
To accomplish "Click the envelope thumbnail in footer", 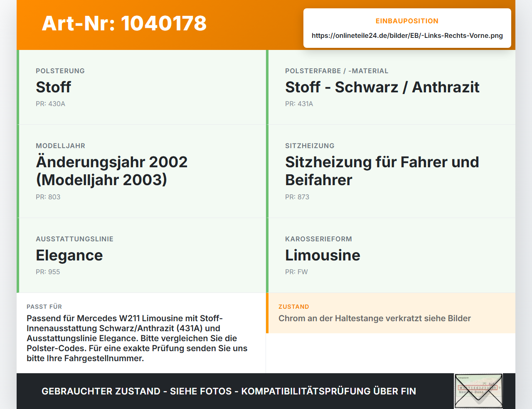I will click(x=478, y=391).
